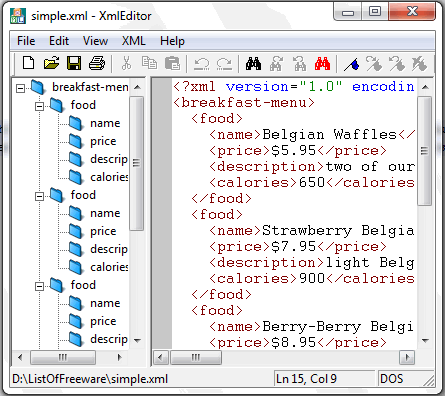Click the DOS line-ending status indicator
This screenshot has height=396, width=445.
(391, 379)
